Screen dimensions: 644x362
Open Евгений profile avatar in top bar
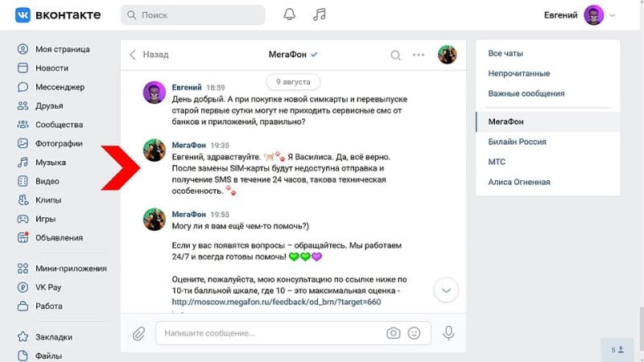click(x=593, y=15)
